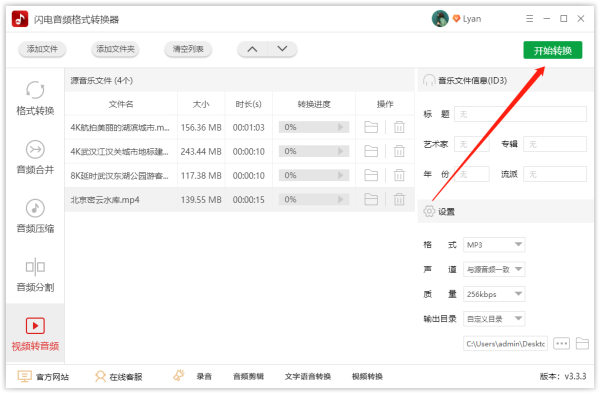Click the 专辑 album input field
The height and width of the screenshot is (394, 600).
[555, 144]
